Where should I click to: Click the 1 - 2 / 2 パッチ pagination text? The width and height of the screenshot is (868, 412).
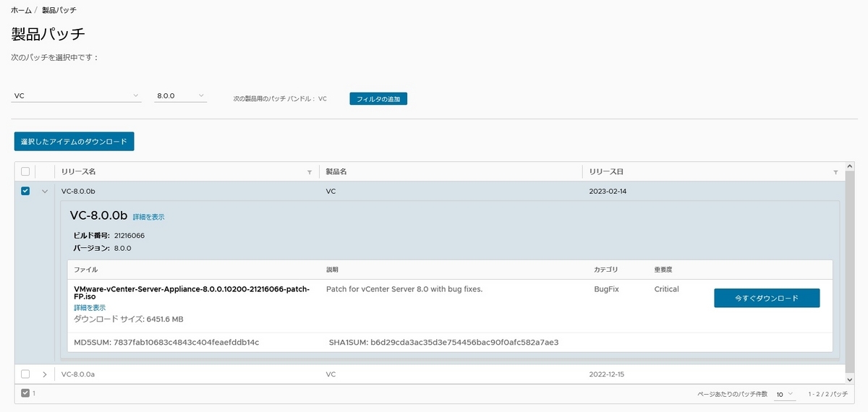tap(827, 394)
